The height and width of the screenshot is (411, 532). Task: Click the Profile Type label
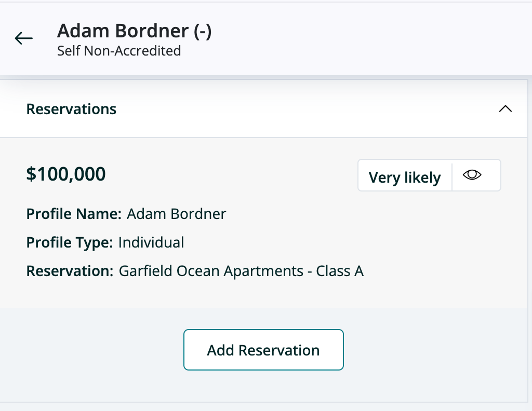tap(70, 242)
